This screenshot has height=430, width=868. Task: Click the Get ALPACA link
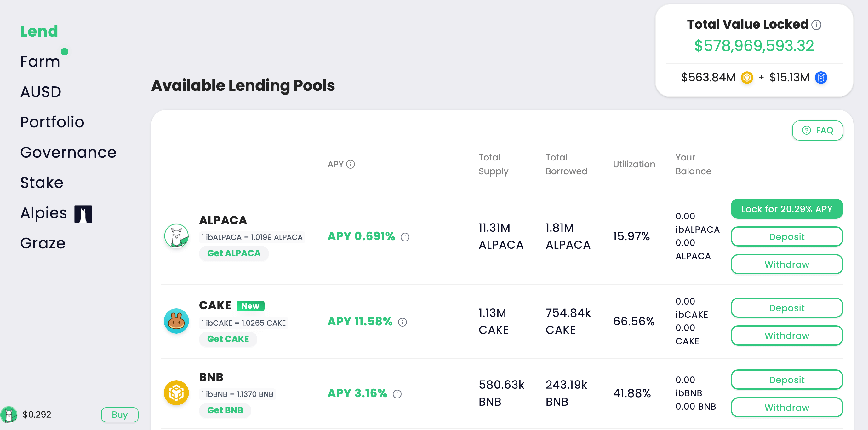(233, 253)
